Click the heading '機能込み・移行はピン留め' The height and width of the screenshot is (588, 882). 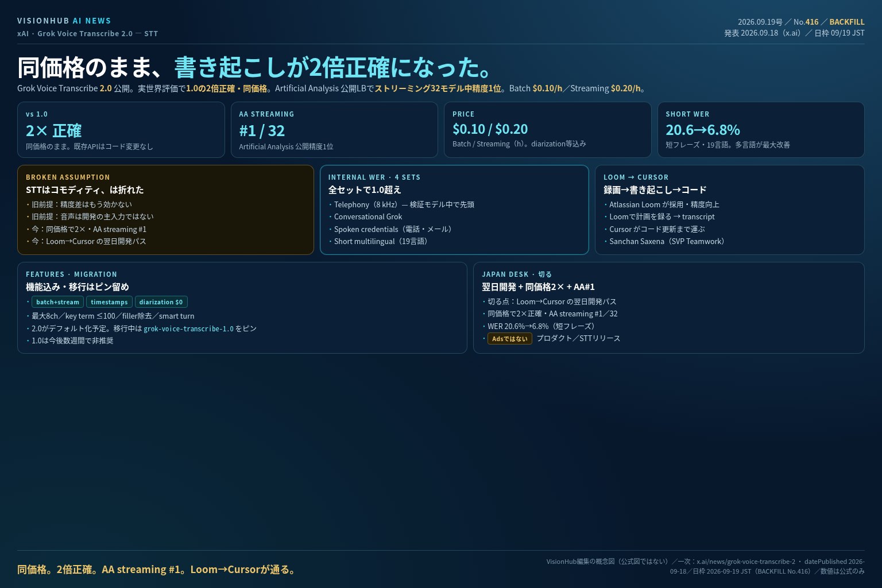[x=78, y=287]
